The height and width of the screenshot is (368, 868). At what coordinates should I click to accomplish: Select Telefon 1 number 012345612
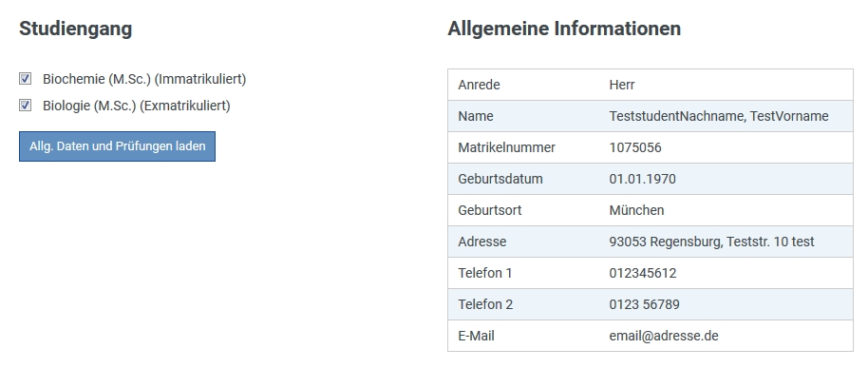click(x=643, y=273)
